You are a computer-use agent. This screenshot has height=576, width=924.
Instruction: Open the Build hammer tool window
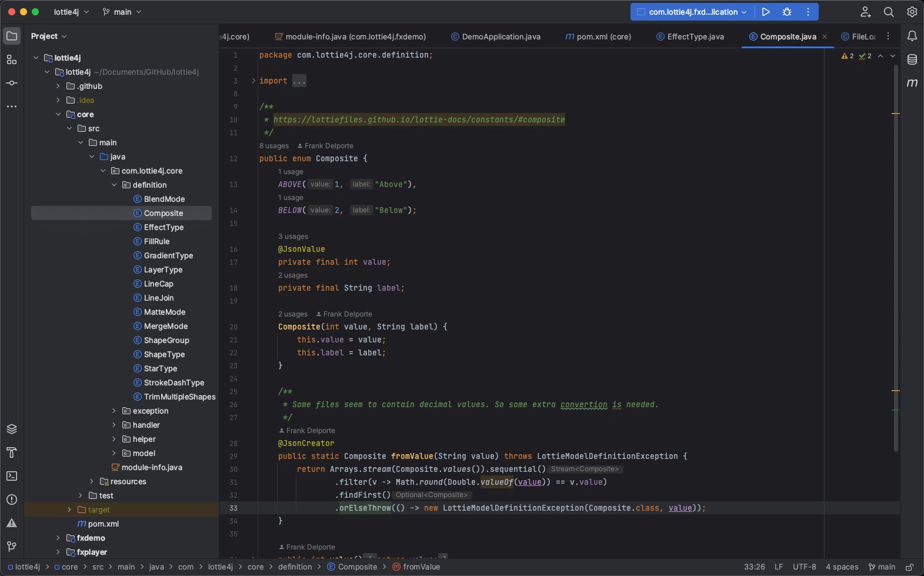[12, 452]
